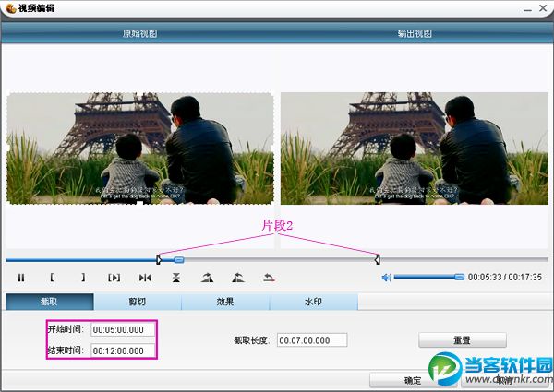Viewport: 554px width, 392px height.
Task: Click the 重置 button
Action: 463,340
